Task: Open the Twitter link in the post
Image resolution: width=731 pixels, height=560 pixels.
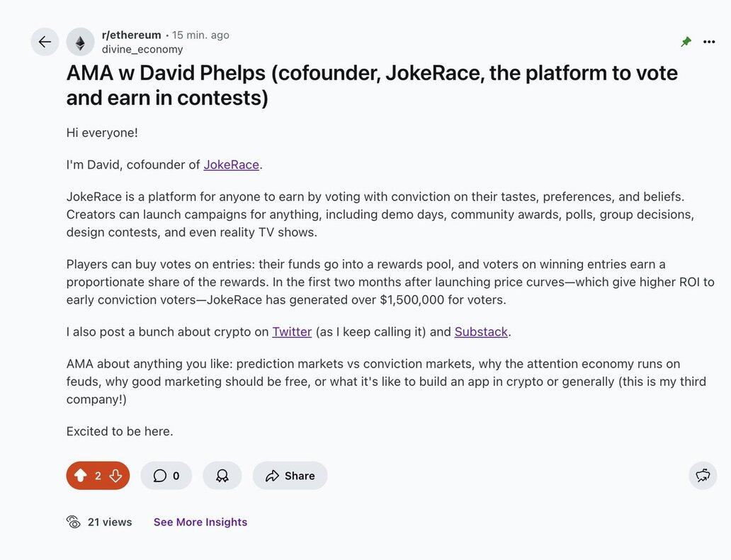Action: pos(292,331)
